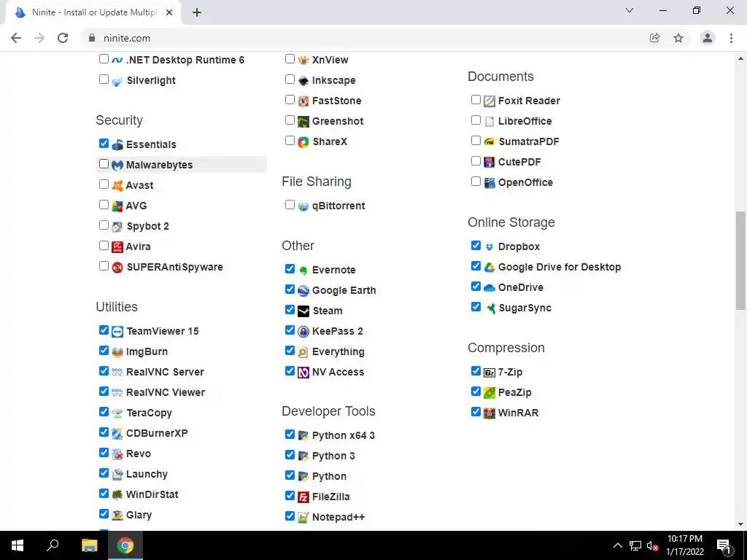
Task: Uncheck the Python x64 3 checkbox
Action: click(290, 435)
